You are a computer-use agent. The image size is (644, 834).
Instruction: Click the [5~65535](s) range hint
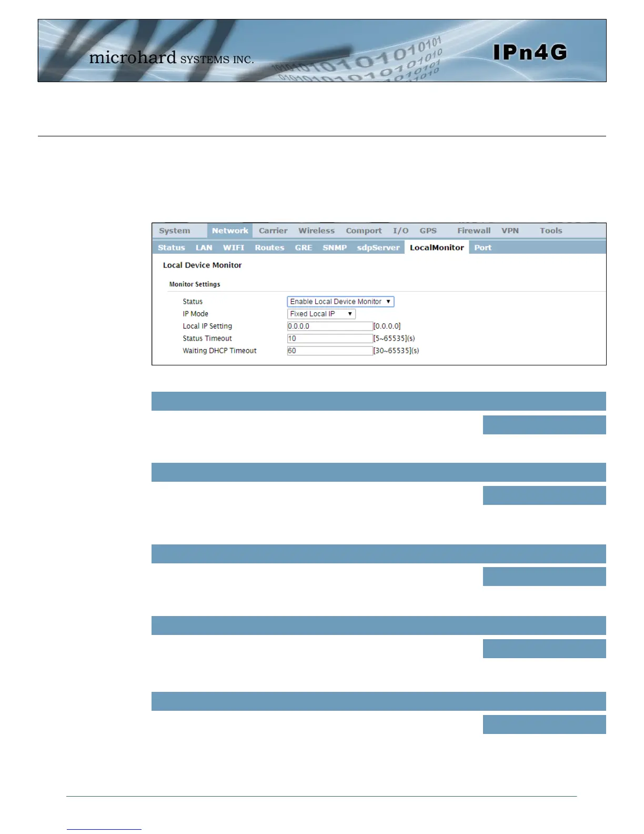click(x=394, y=339)
